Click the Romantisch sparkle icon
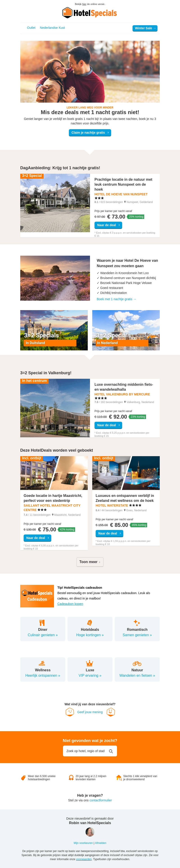Image resolution: width=180 pixels, height=868 pixels. [137, 623]
